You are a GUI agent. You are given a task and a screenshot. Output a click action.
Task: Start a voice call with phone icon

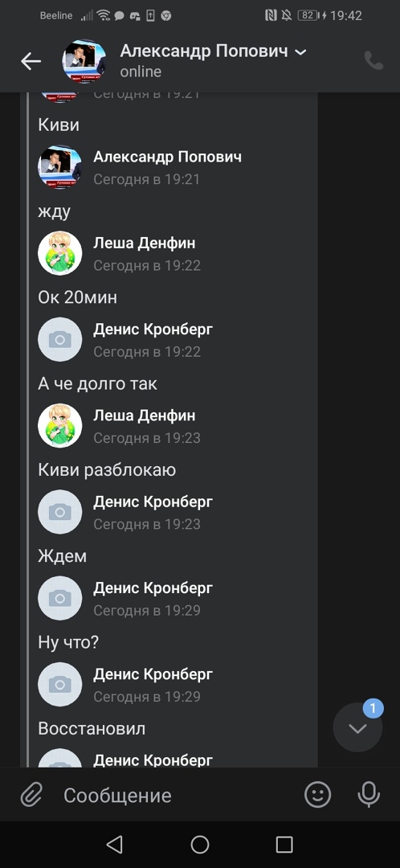374,60
